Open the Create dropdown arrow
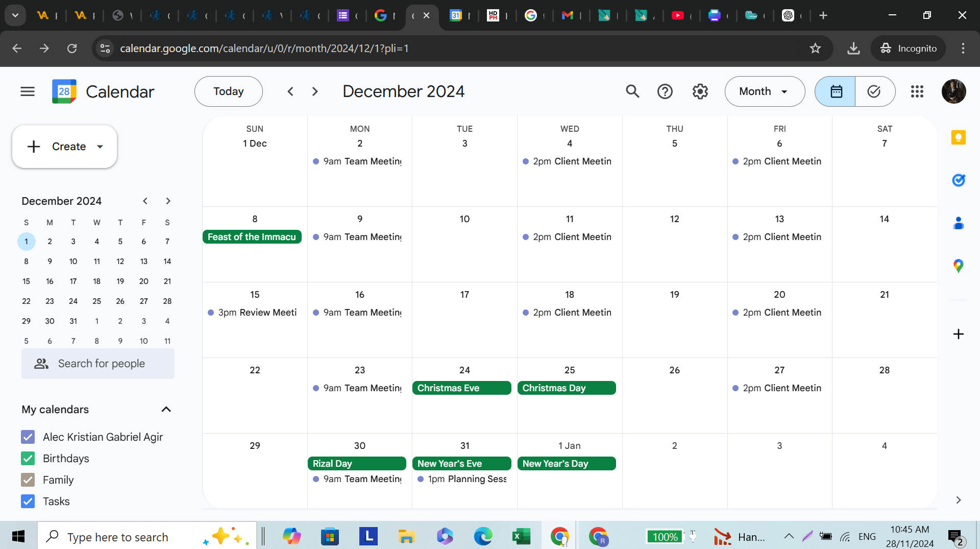Screen dimensions: 980x549 [100, 147]
